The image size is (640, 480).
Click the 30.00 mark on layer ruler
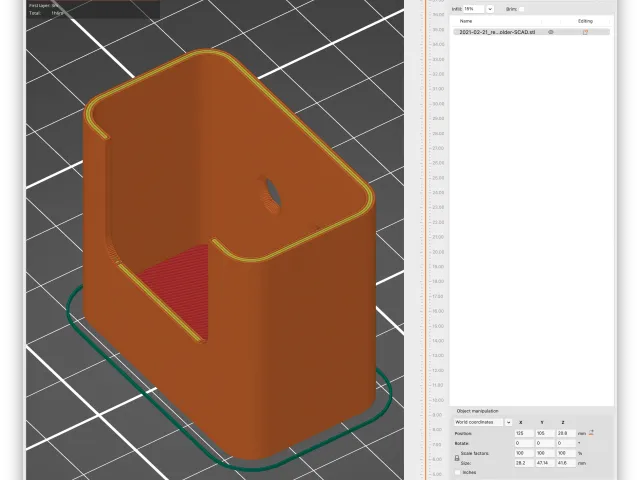(438, 104)
